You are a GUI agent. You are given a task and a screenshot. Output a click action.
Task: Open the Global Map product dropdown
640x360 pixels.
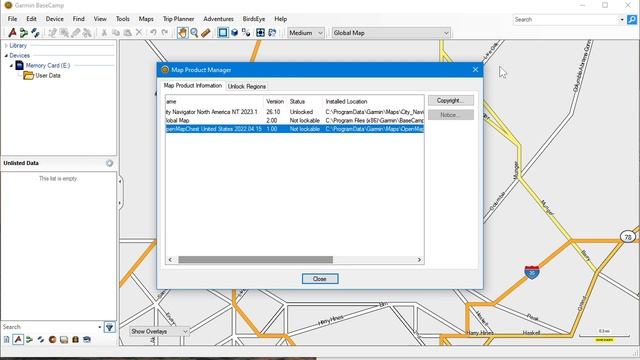[x=391, y=33]
